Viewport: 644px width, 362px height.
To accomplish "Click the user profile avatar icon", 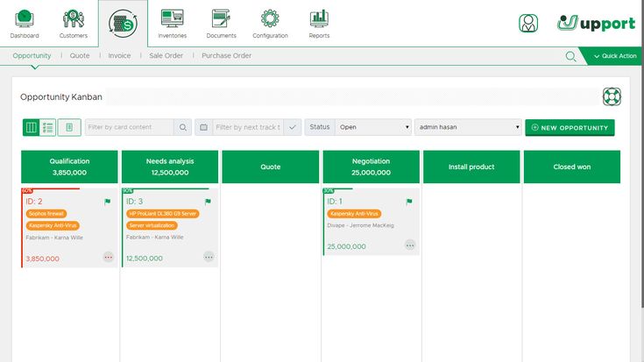I will pos(528,24).
